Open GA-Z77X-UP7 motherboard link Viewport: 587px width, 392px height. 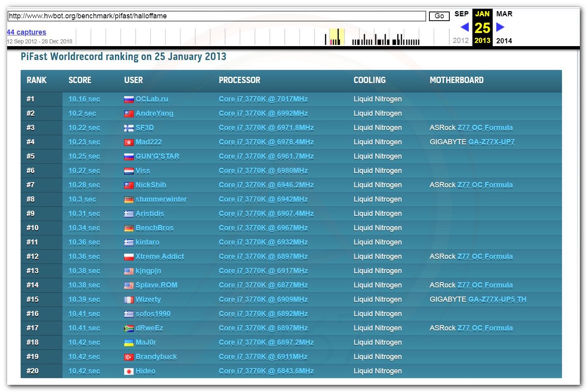(491, 142)
